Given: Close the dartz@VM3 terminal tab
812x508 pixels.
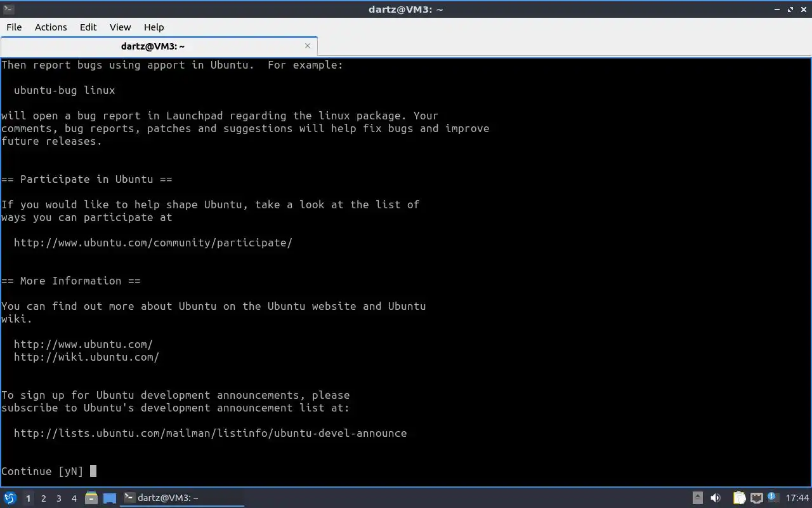Looking at the screenshot, I should [x=308, y=46].
